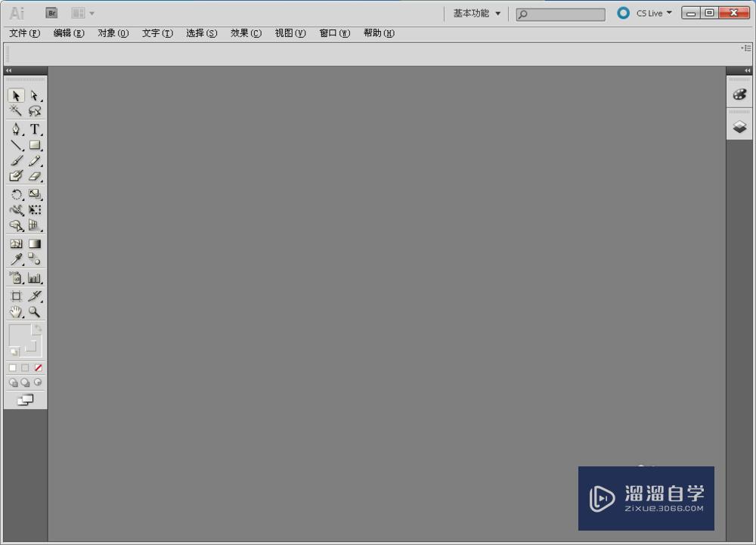Collapse the left toolbar with its double-arrow

tap(8, 70)
